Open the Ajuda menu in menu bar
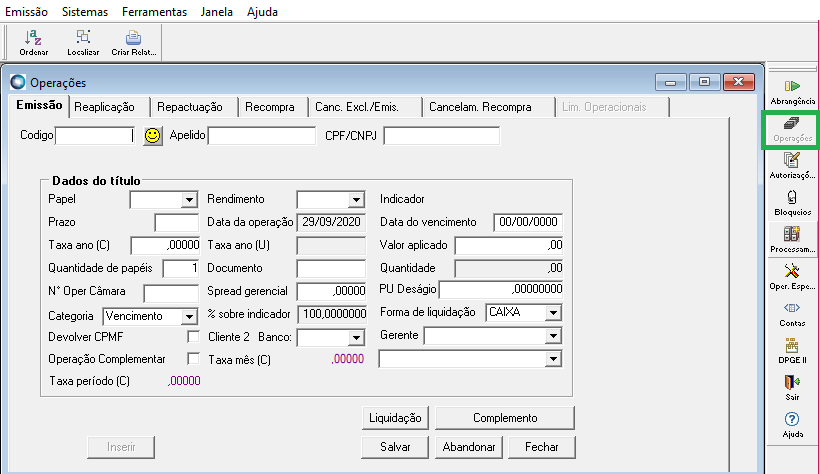The width and height of the screenshot is (820, 474). click(262, 12)
